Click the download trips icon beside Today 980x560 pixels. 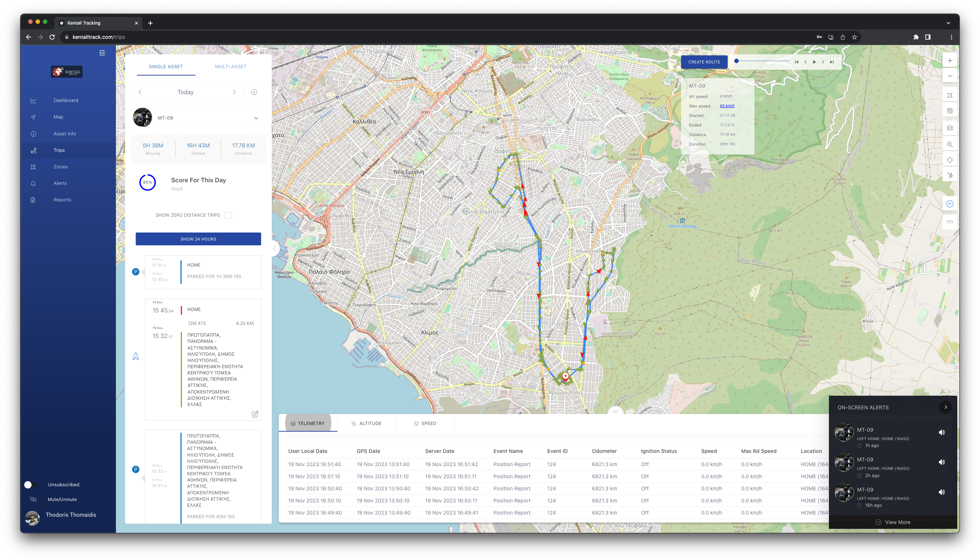[254, 92]
